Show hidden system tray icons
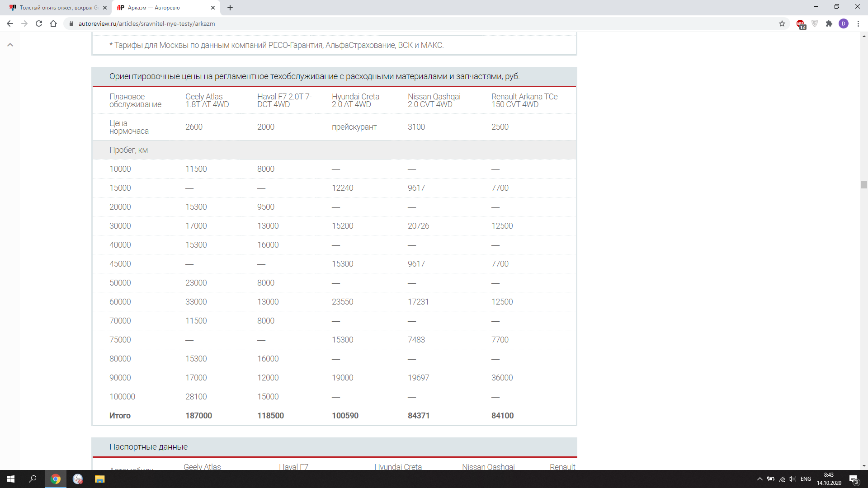The width and height of the screenshot is (868, 488). click(759, 479)
